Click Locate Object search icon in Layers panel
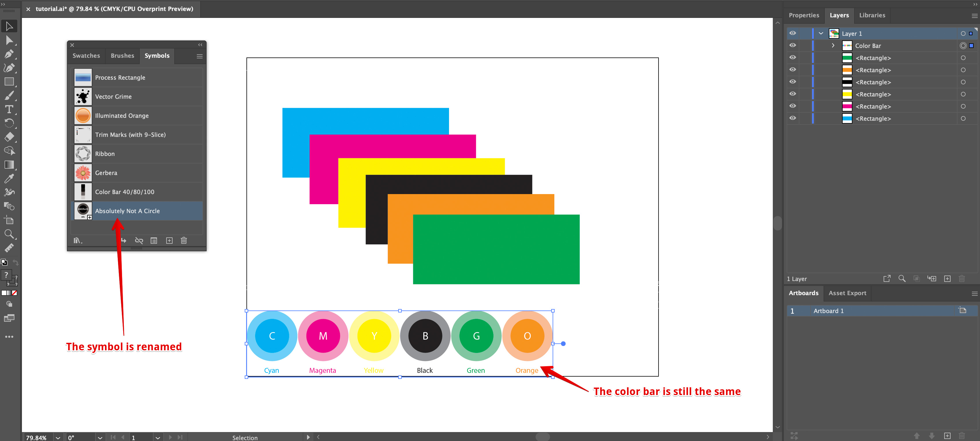The width and height of the screenshot is (980, 441). tap(902, 278)
